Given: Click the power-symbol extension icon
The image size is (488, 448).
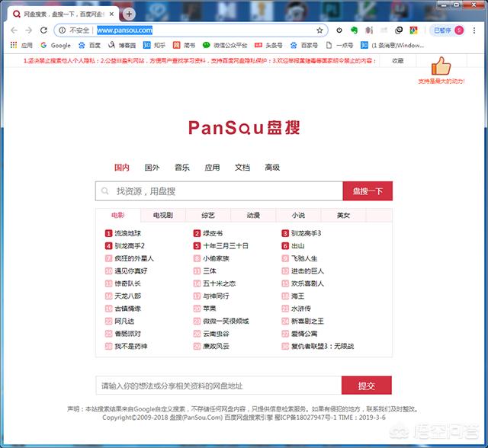Looking at the screenshot, I should coord(339,30).
